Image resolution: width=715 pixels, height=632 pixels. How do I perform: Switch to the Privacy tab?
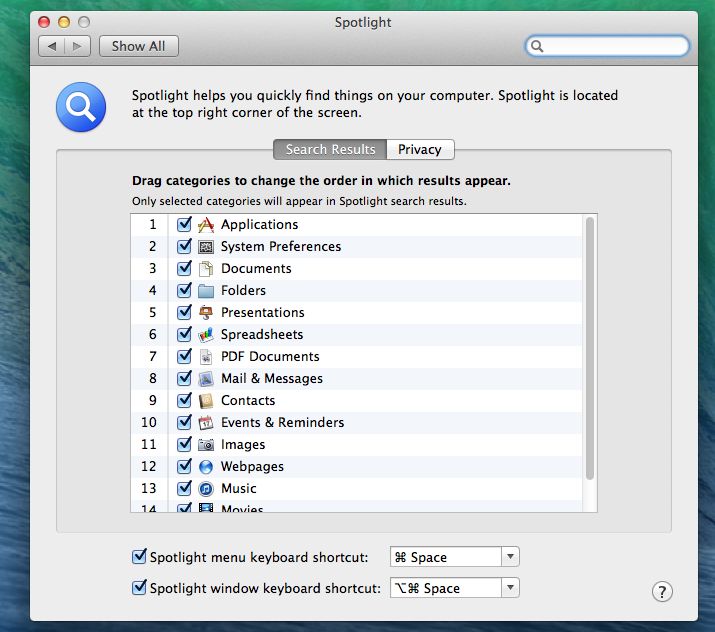[x=420, y=150]
